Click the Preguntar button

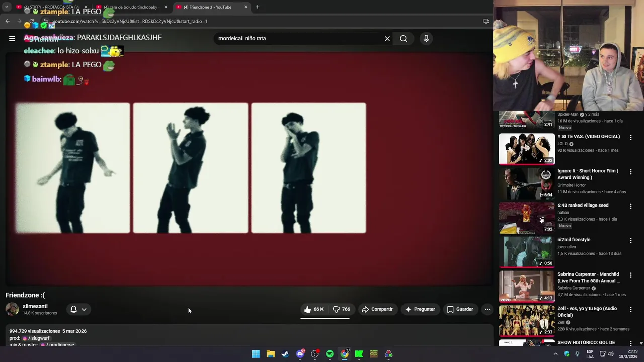pos(420,309)
